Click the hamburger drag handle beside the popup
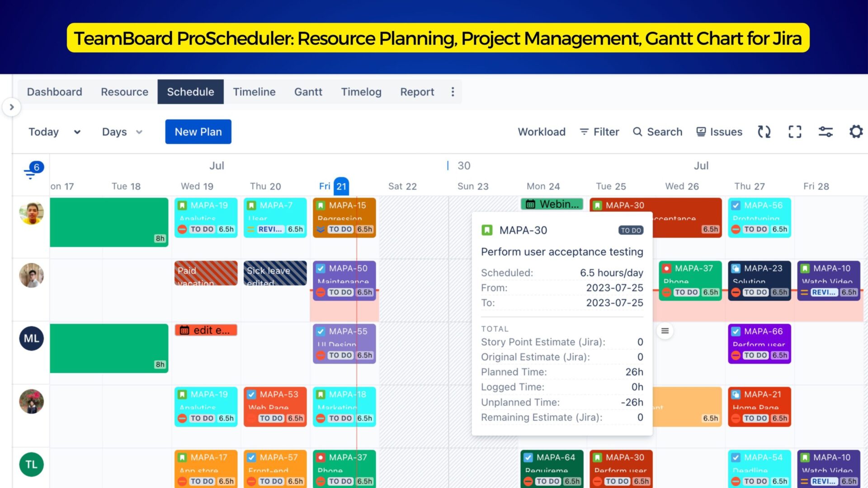 coord(665,331)
